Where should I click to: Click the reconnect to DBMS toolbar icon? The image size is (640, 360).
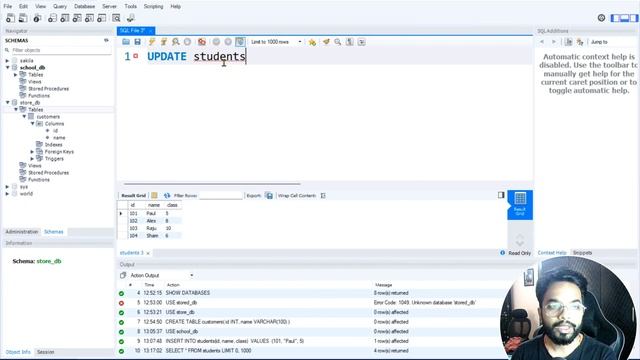point(131,18)
